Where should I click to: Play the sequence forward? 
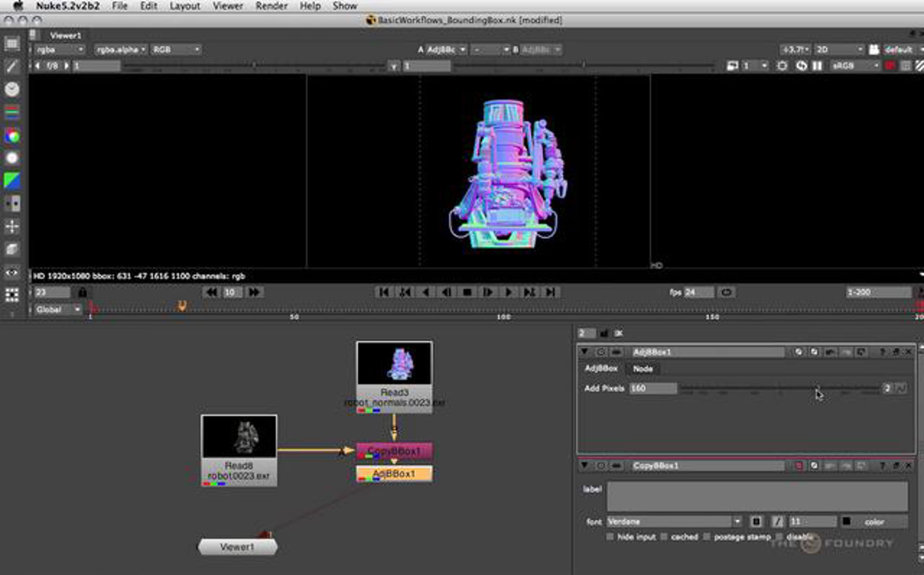coord(508,292)
